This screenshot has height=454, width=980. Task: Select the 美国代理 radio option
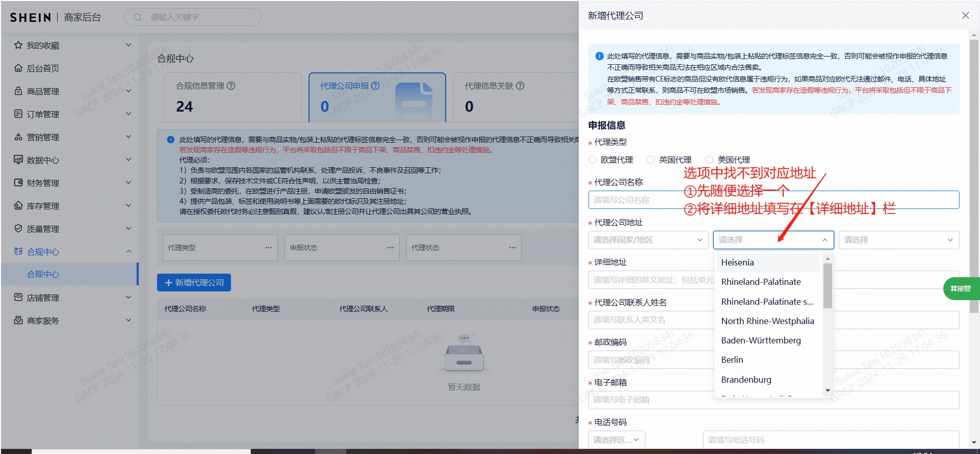(x=709, y=160)
